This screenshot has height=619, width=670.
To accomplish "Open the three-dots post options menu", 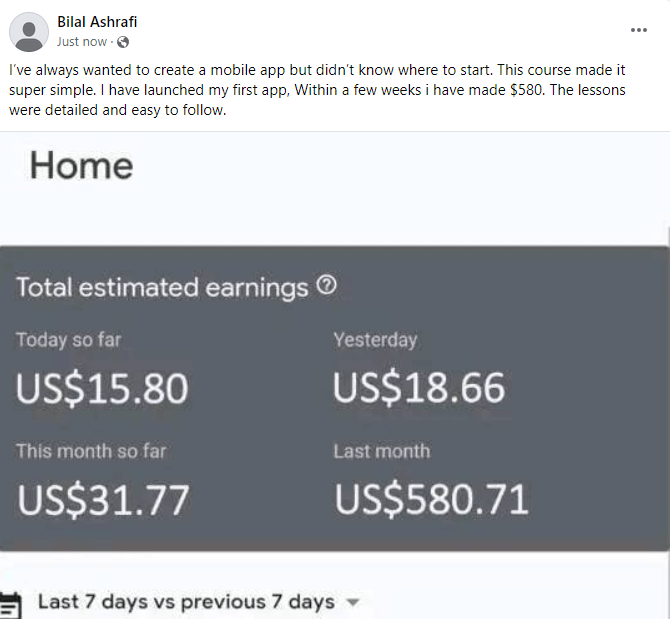I will [x=639, y=30].
